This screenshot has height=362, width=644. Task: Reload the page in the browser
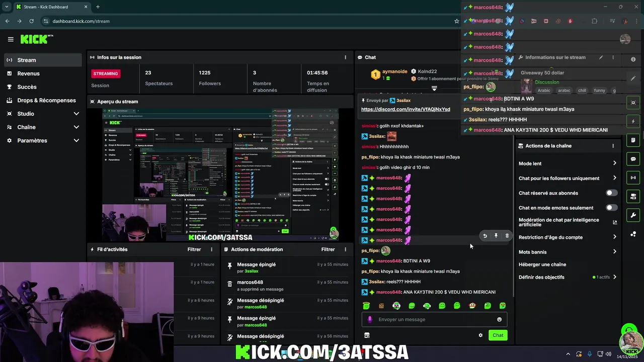coord(31,21)
